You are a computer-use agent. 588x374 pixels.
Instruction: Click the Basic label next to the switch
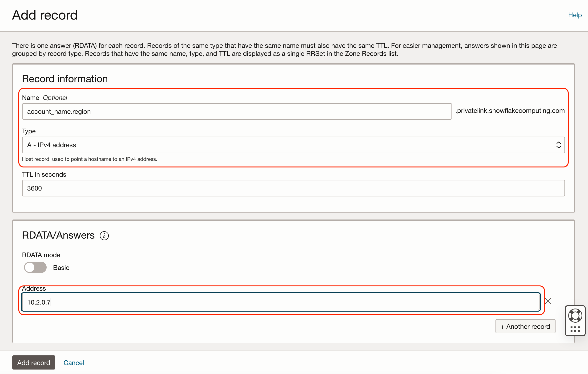click(x=61, y=268)
